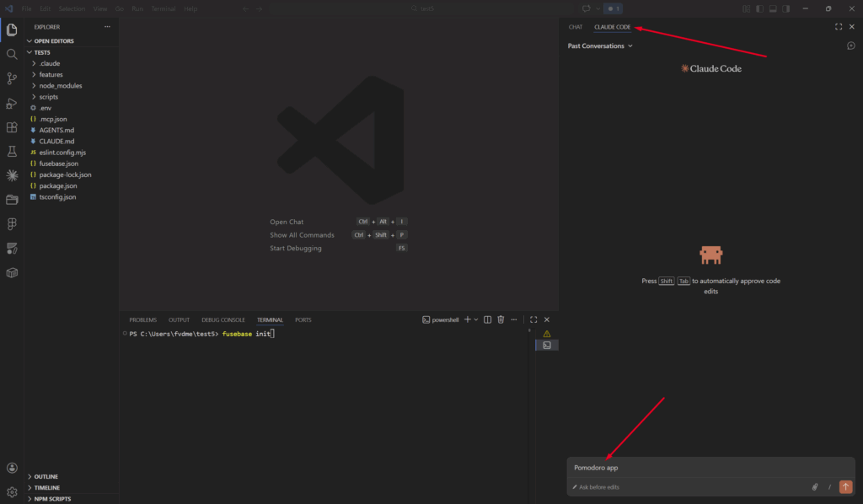Expand the OUTLINE section

coord(46,476)
